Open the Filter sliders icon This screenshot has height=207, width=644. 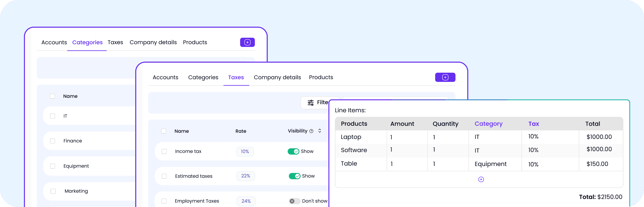tap(311, 102)
